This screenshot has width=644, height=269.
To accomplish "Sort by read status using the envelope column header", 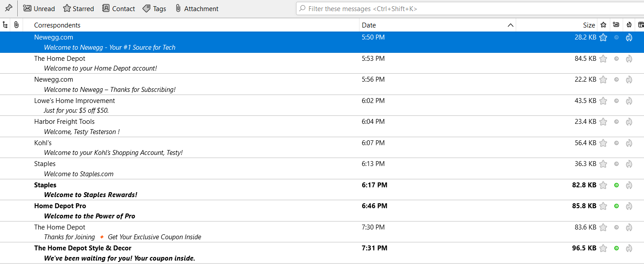I will click(616, 25).
